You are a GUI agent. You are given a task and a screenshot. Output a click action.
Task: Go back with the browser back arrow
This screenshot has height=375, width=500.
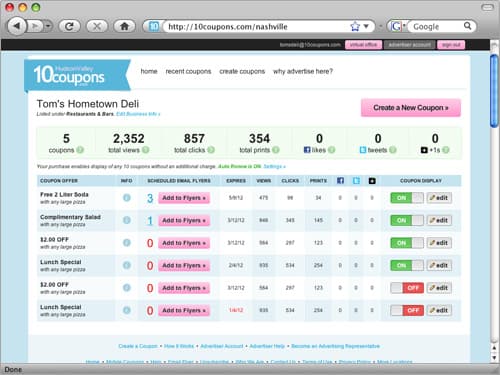click(17, 26)
